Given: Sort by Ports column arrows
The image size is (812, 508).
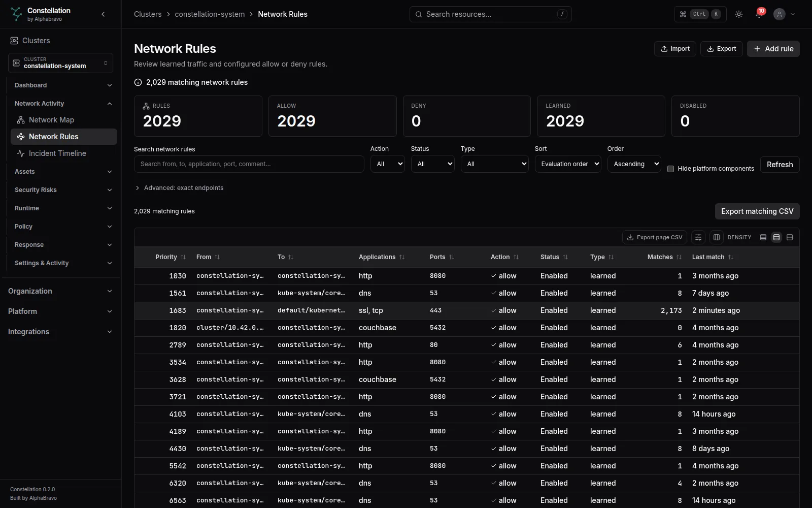Looking at the screenshot, I should (452, 257).
